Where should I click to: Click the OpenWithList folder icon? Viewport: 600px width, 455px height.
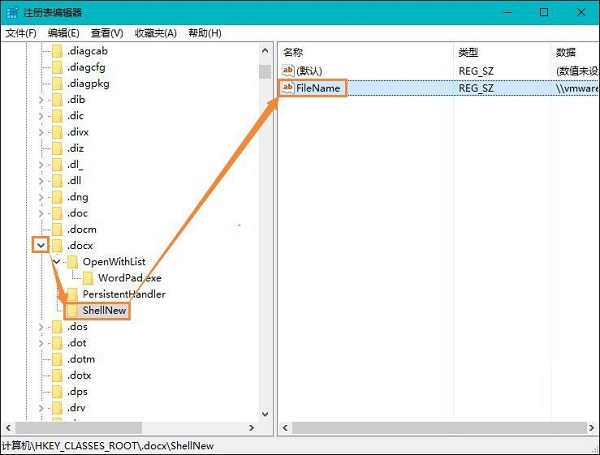pos(71,262)
